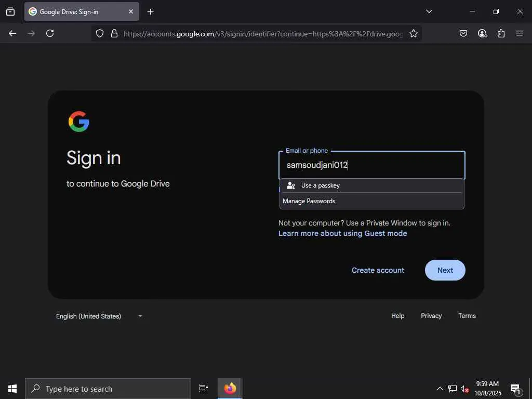
Task: Select Manage Passwords entry
Action: [x=372, y=201]
